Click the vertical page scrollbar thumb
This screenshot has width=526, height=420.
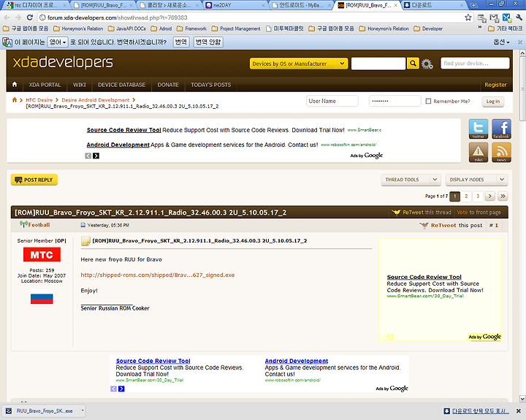tap(522, 89)
